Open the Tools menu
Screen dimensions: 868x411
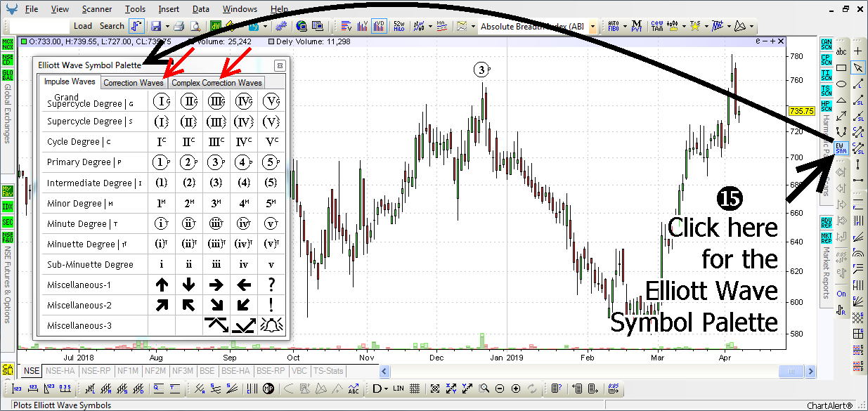click(x=136, y=9)
